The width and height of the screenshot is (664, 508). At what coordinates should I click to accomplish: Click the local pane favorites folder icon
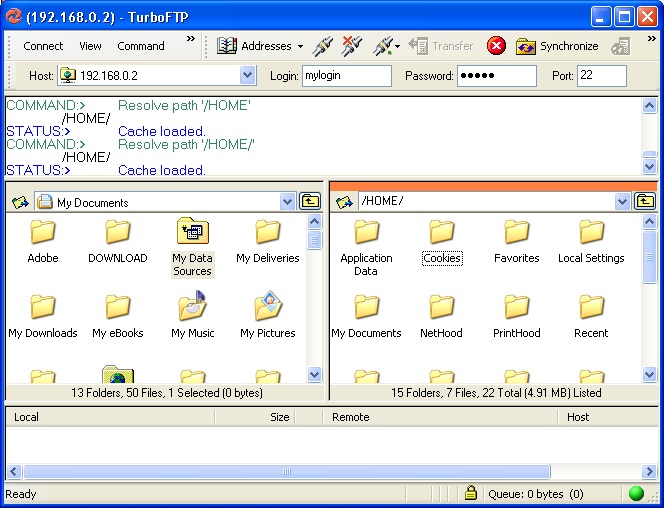pyautogui.click(x=20, y=202)
